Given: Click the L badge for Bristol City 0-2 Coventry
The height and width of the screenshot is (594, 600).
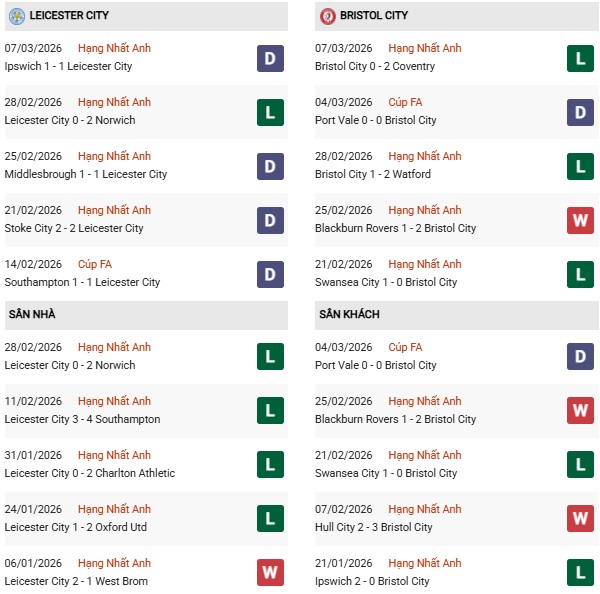Looking at the screenshot, I should [x=581, y=58].
